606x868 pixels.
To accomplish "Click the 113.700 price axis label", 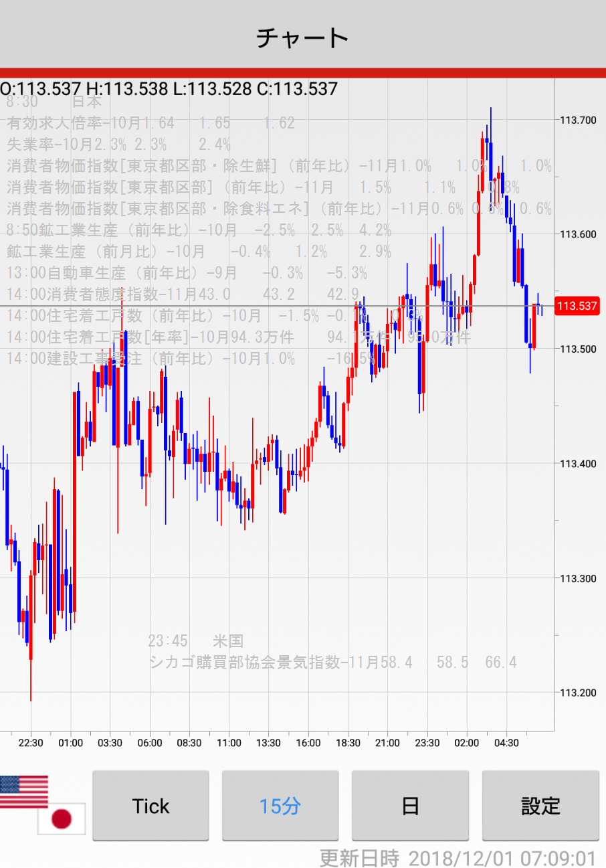I will [x=578, y=120].
